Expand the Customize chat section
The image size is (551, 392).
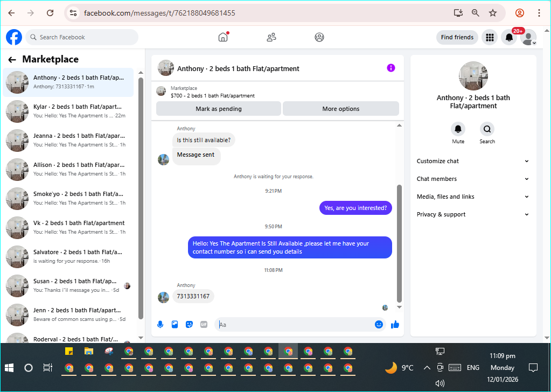[x=473, y=161]
